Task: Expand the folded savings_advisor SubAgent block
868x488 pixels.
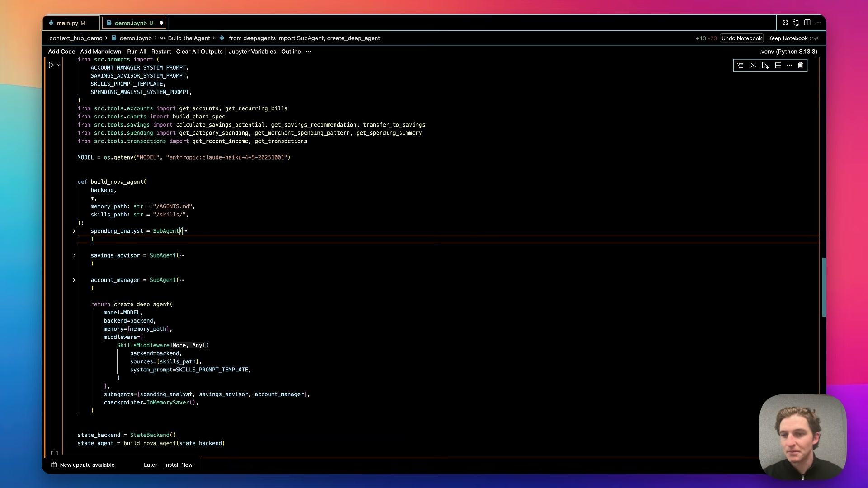Action: tap(74, 255)
